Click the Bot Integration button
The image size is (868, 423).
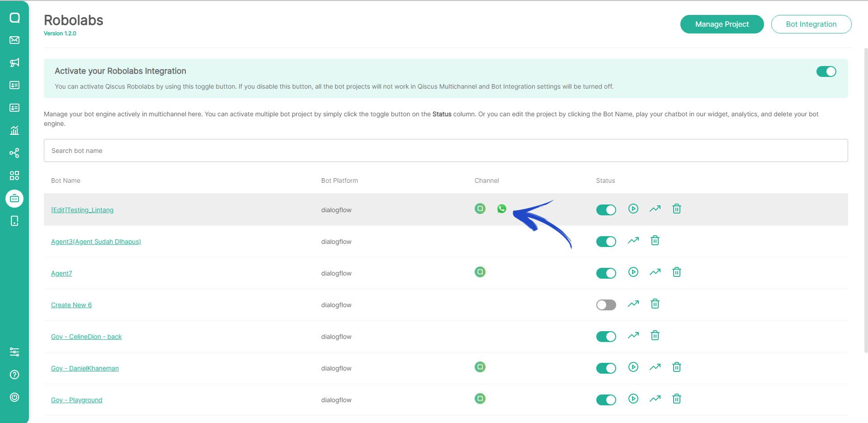tap(811, 24)
